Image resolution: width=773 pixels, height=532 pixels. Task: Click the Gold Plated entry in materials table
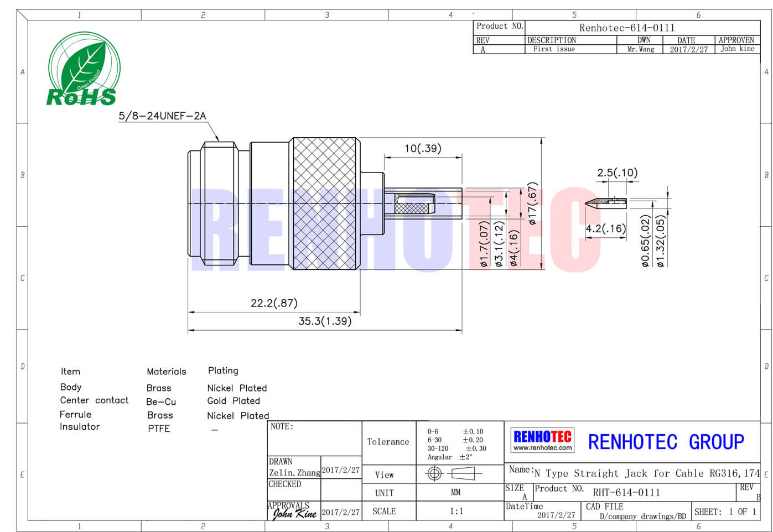pos(234,401)
